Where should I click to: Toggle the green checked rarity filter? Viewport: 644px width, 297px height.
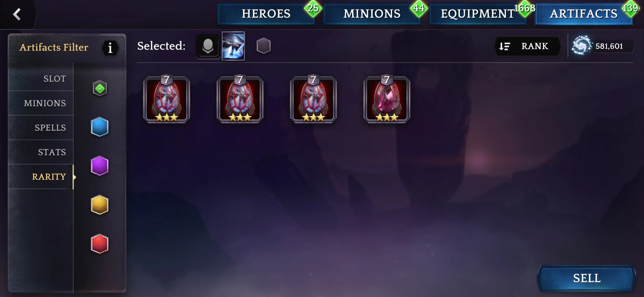100,88
